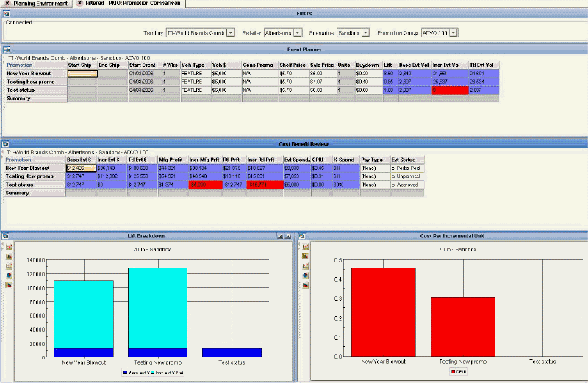Image resolution: width=588 pixels, height=383 pixels.
Task: Switch Lift Breakdown to pie chart
Action: (x=9, y=276)
